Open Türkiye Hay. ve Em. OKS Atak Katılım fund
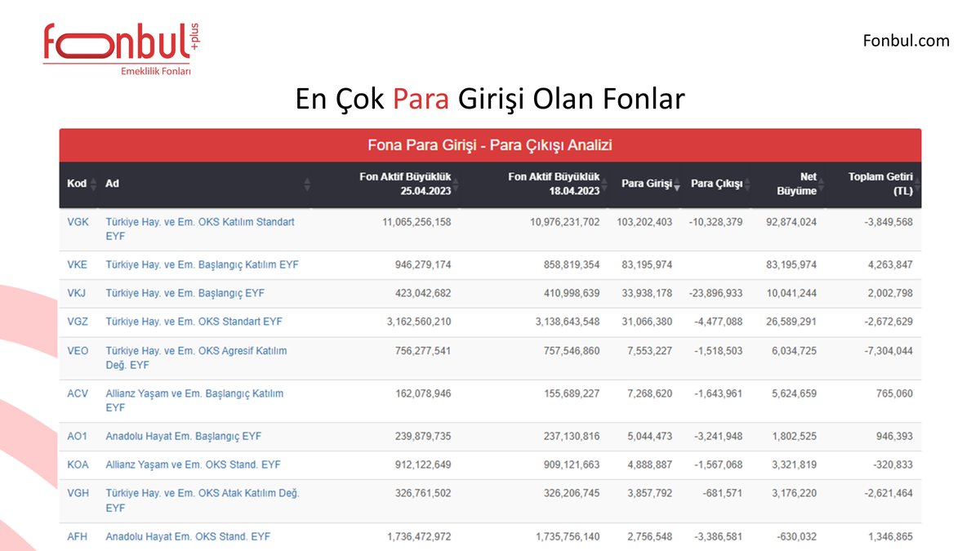980x551 pixels. pos(203,501)
